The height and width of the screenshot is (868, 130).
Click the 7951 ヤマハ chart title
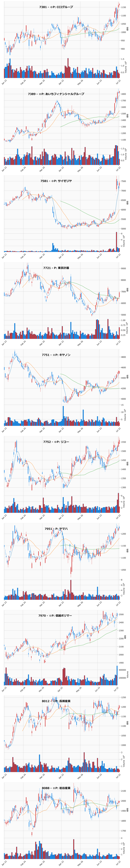pyautogui.click(x=56, y=529)
